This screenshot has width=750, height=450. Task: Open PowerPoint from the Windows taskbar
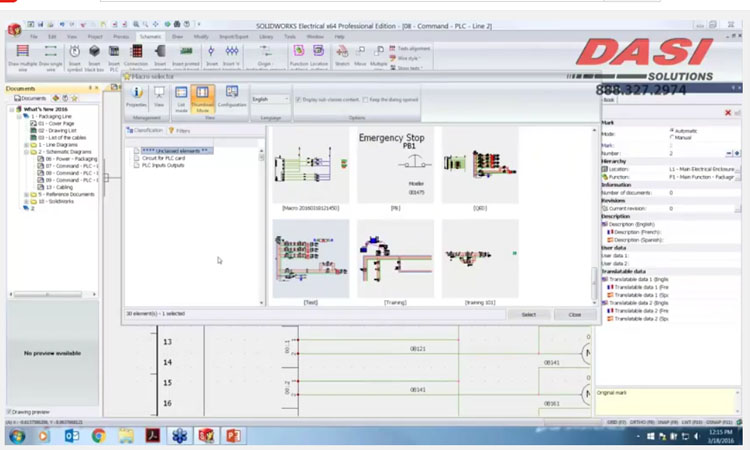[234, 436]
